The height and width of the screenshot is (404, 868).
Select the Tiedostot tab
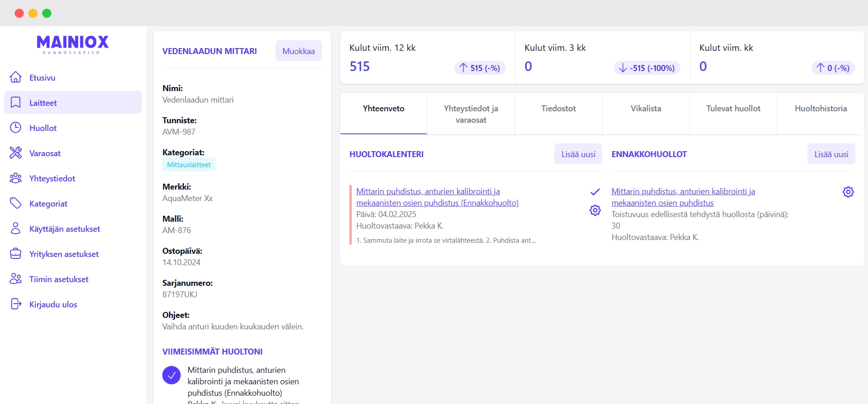(x=558, y=109)
